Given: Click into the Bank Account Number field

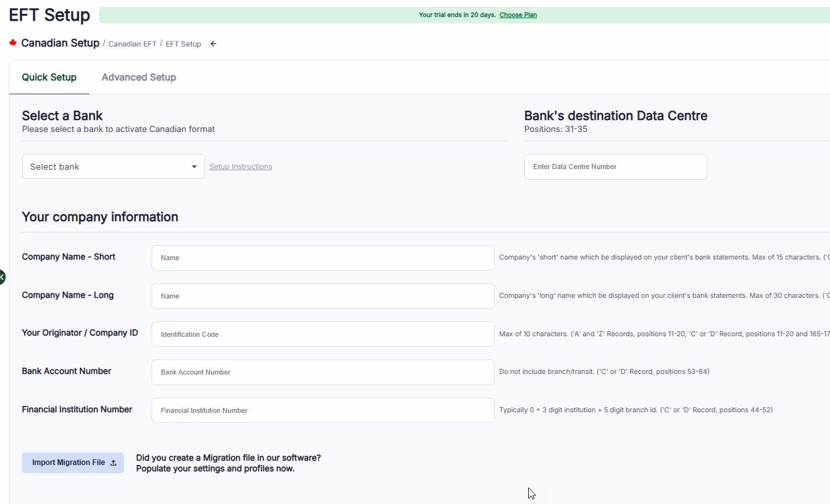Looking at the screenshot, I should pos(323,372).
